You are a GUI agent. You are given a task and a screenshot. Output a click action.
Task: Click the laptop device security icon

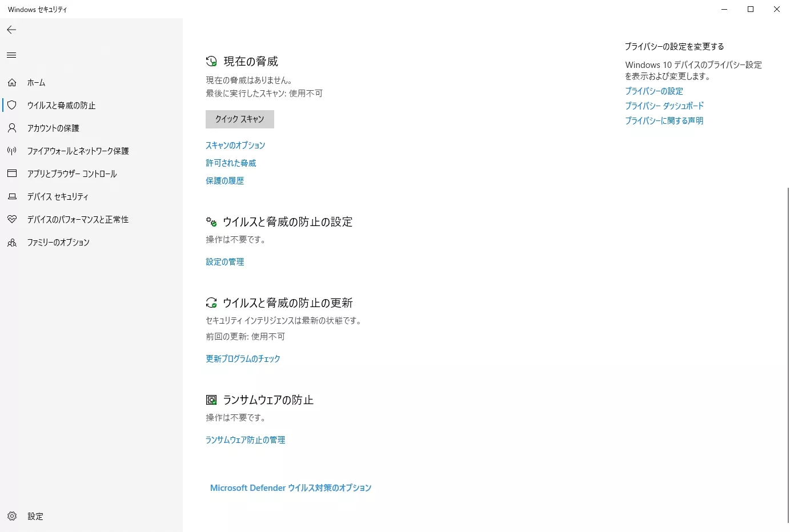(12, 196)
